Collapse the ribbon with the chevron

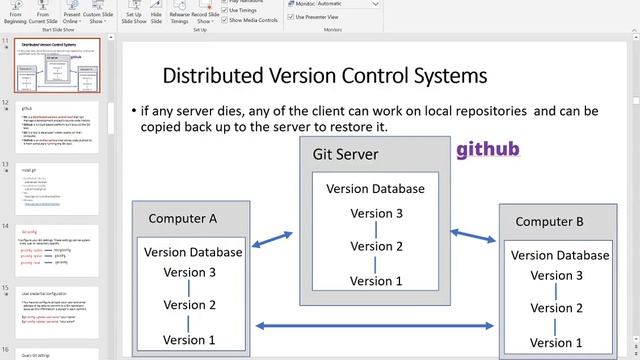634,30
